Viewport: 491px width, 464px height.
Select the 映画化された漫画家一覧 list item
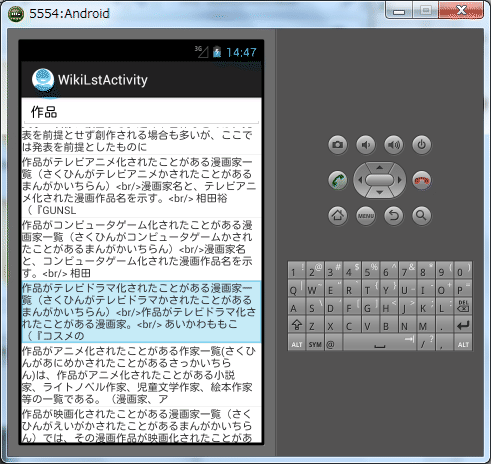pos(141,425)
